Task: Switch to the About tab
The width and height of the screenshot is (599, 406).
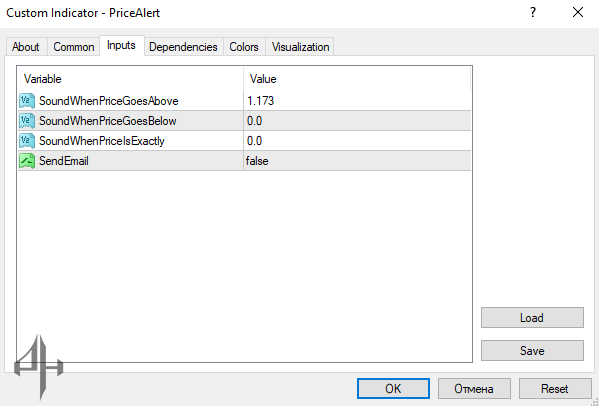Action: (26, 47)
